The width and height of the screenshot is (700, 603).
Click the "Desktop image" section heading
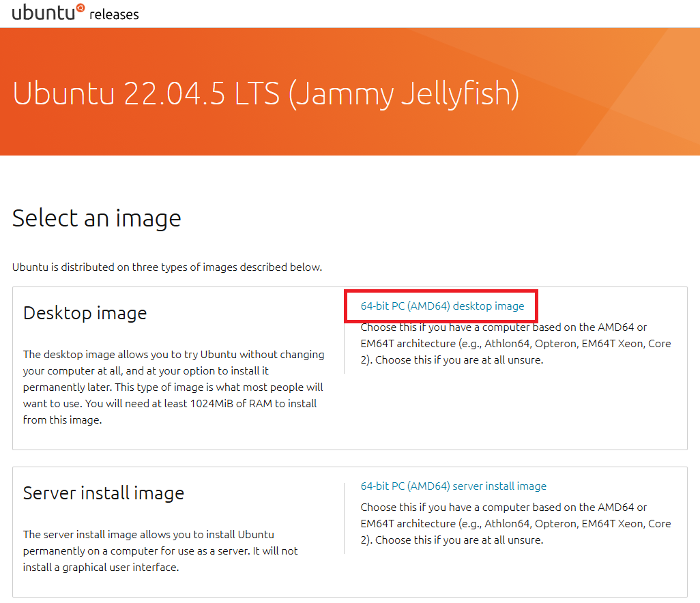click(85, 313)
